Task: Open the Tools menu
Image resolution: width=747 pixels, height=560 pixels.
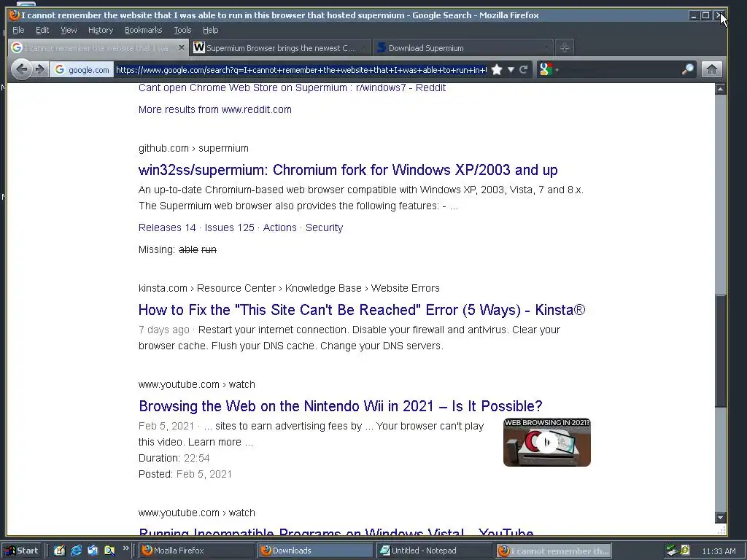Action: 182,30
